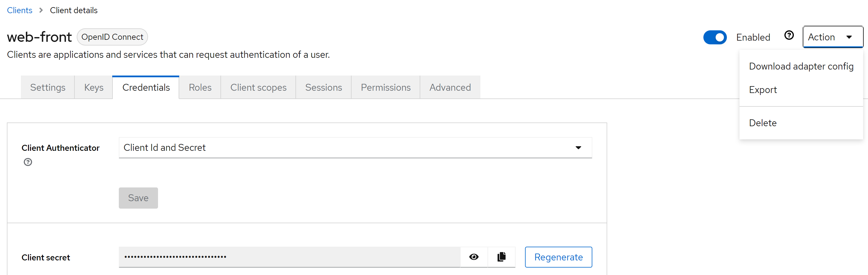The height and width of the screenshot is (275, 868).
Task: Copy the client secret to clipboard
Action: pos(501,257)
